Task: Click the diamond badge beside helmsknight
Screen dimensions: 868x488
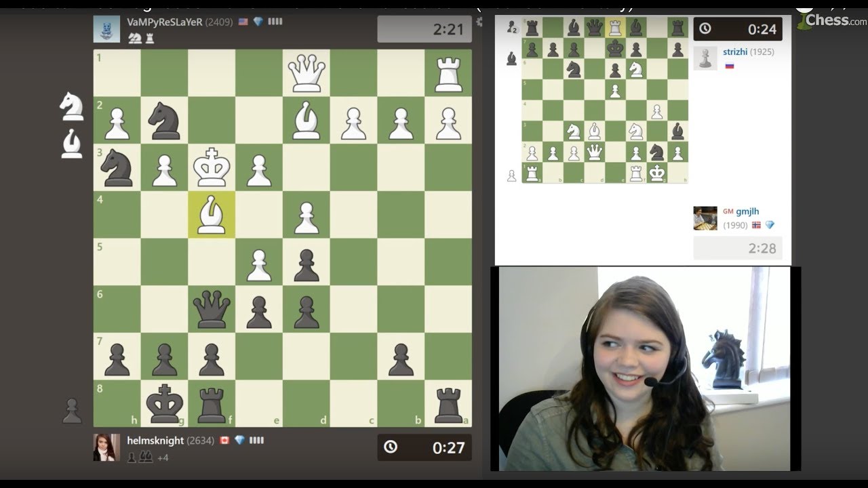Action: 239,441
